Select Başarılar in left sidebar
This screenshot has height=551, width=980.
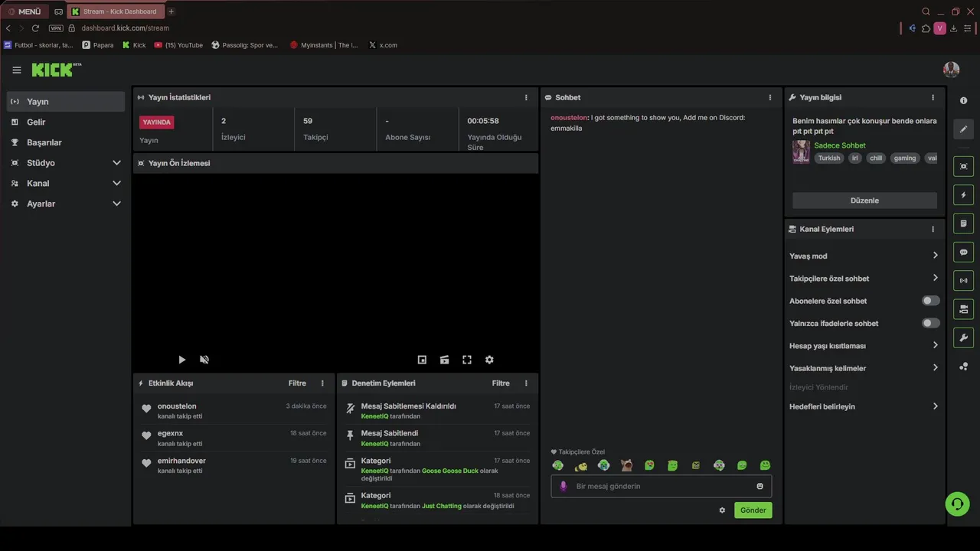click(66, 142)
